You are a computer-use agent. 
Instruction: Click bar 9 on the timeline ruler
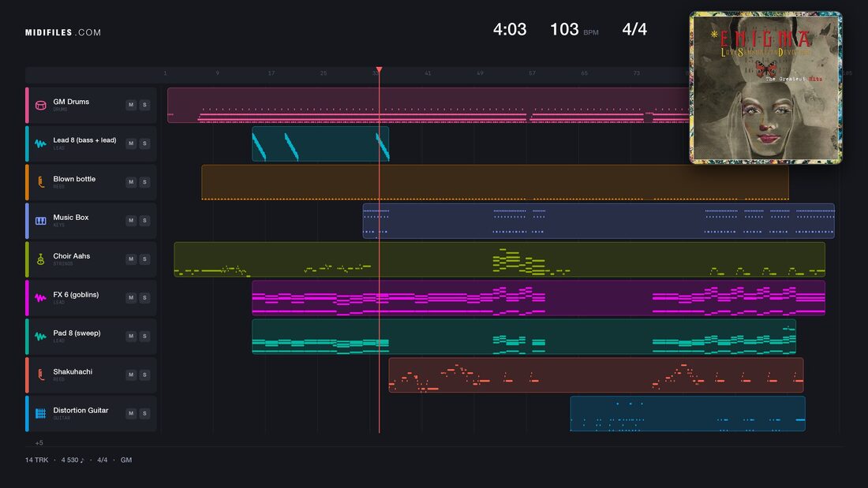[218, 73]
